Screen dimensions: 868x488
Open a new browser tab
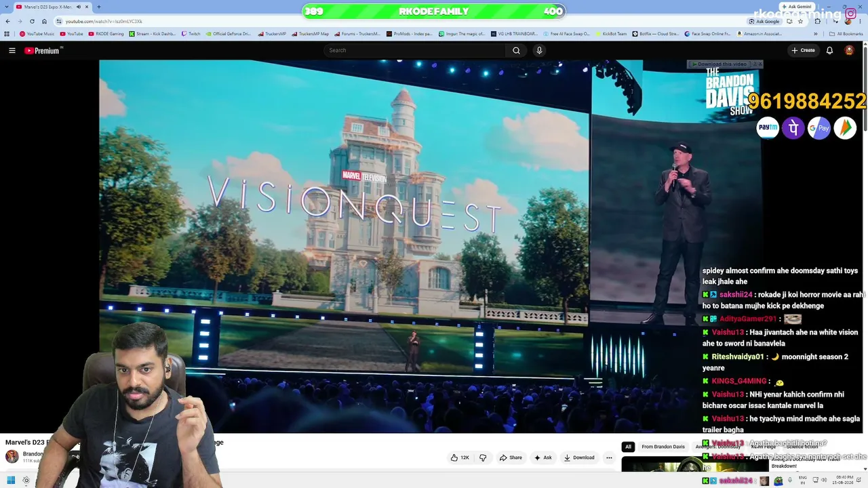99,7
